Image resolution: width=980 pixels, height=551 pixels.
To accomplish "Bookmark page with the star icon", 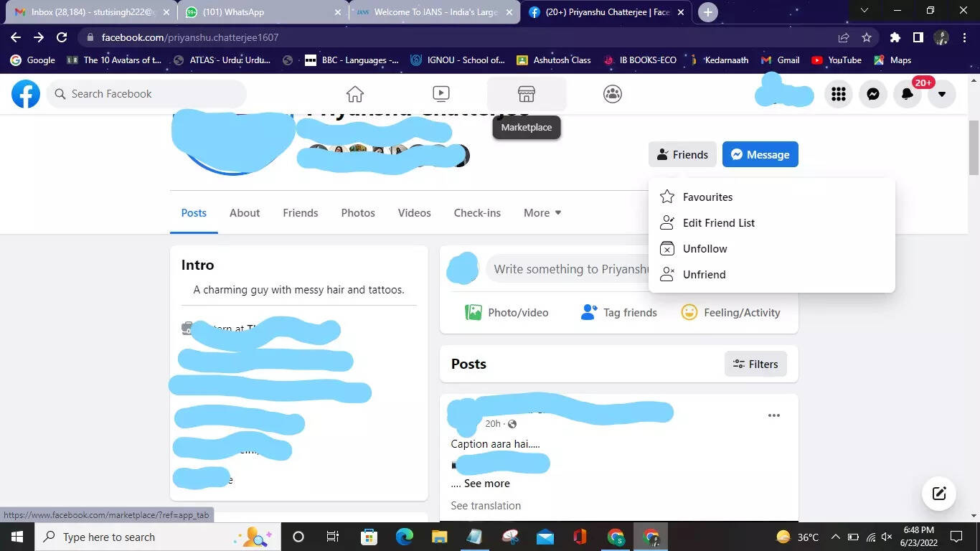I will point(867,37).
